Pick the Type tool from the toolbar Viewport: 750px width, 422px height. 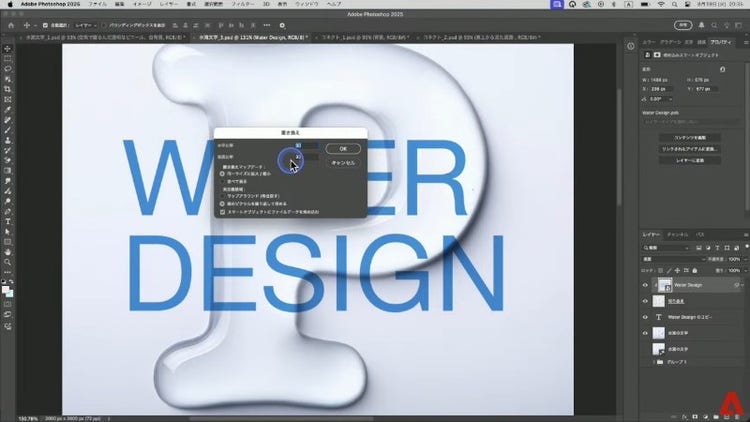coord(7,221)
